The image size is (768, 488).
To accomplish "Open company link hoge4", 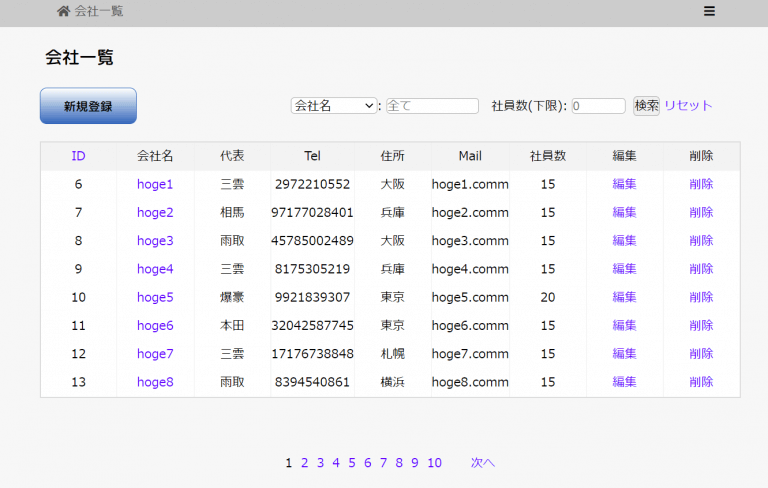I will pyautogui.click(x=155, y=269).
